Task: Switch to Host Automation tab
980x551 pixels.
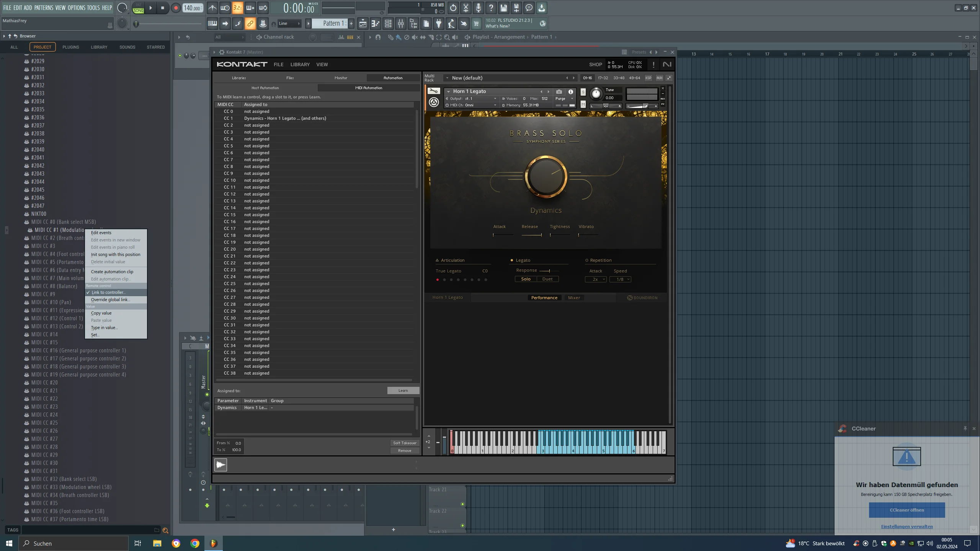Action: (265, 88)
